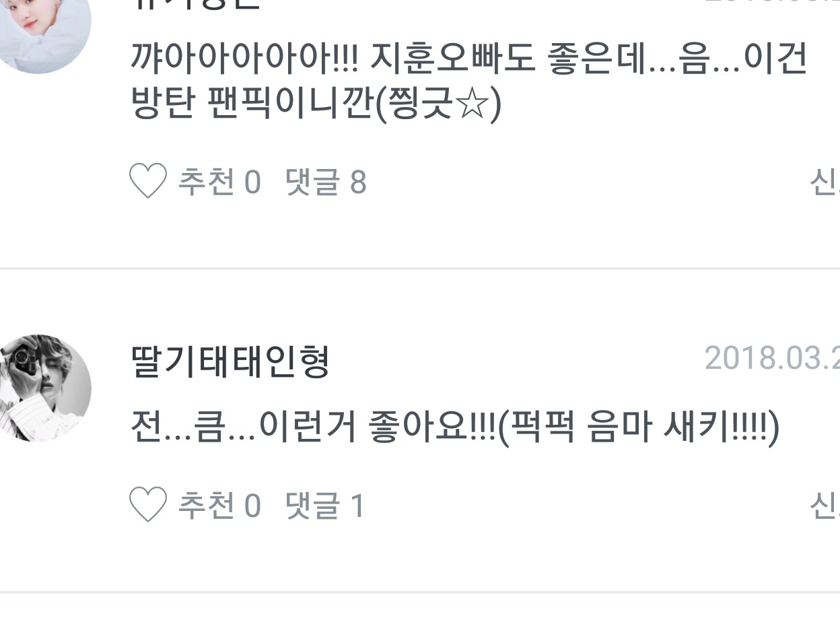Click the cut-off date of the top comment
Screen dimensions: 840x630
click(772, 2)
